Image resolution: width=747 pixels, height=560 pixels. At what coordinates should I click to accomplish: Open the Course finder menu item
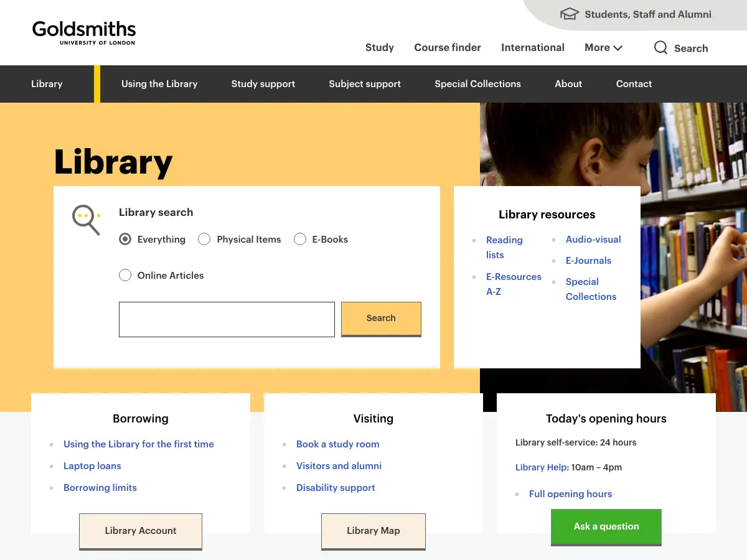(448, 47)
